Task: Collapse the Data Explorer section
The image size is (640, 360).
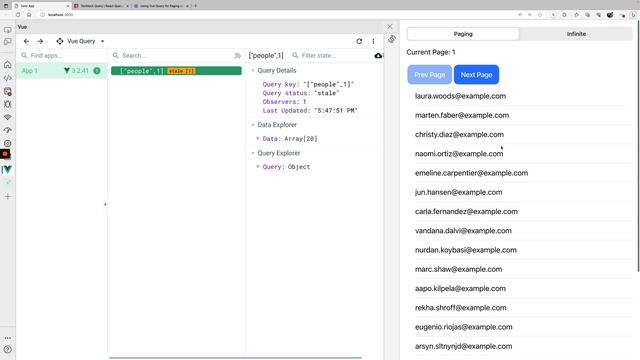Action: (253, 125)
